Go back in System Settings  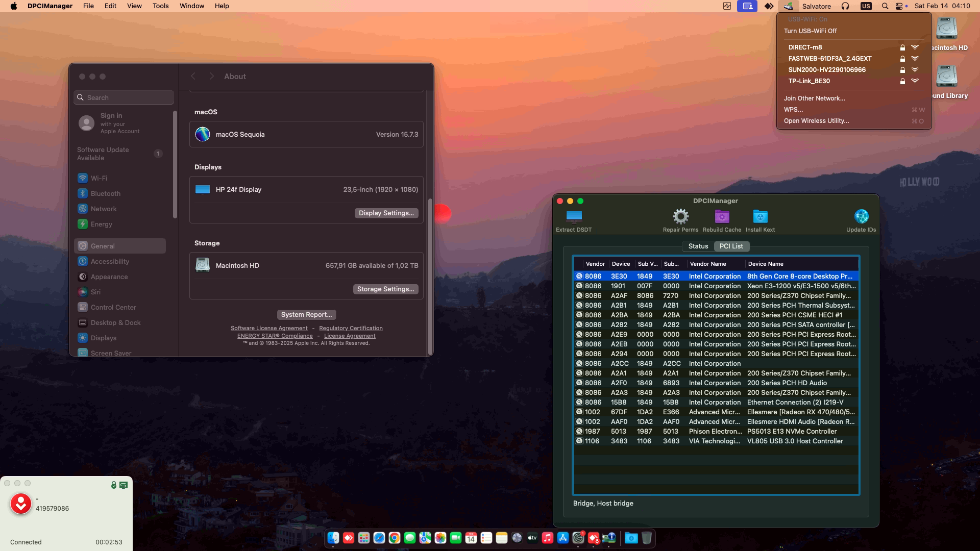point(193,77)
